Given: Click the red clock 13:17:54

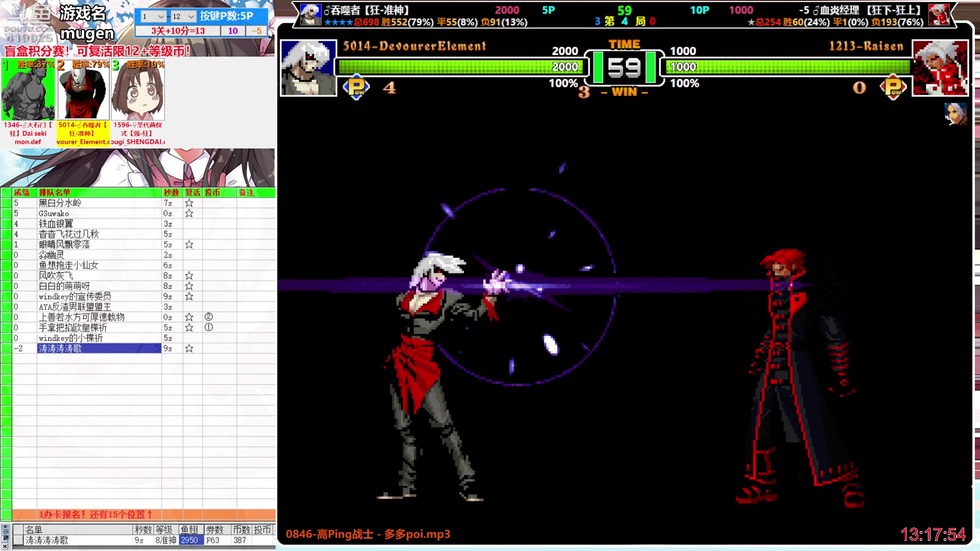Looking at the screenshot, I should 933,535.
